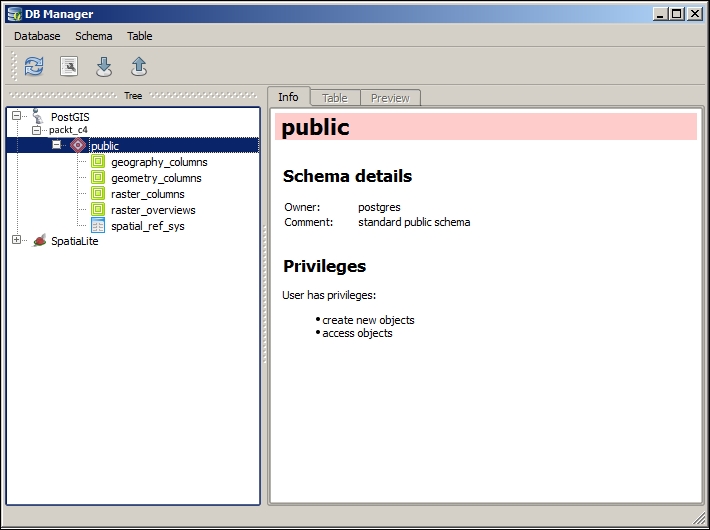Click the 'create new objects' privilege text
This screenshot has height=530, width=710.
coord(368,320)
